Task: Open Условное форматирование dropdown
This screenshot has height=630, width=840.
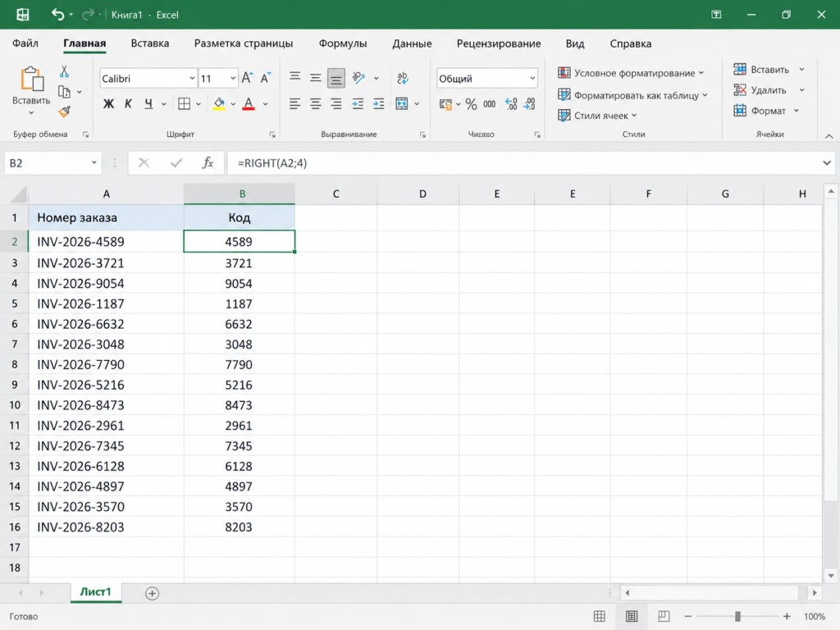Action: tap(631, 73)
